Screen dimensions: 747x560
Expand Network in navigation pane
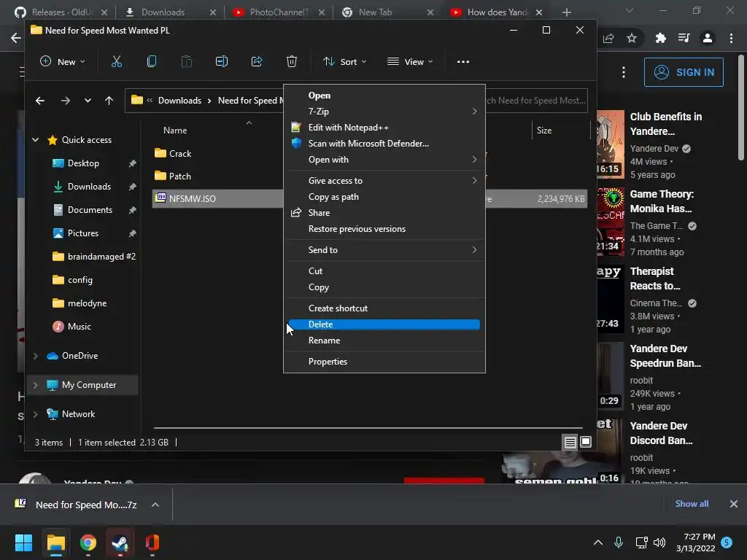click(35, 414)
